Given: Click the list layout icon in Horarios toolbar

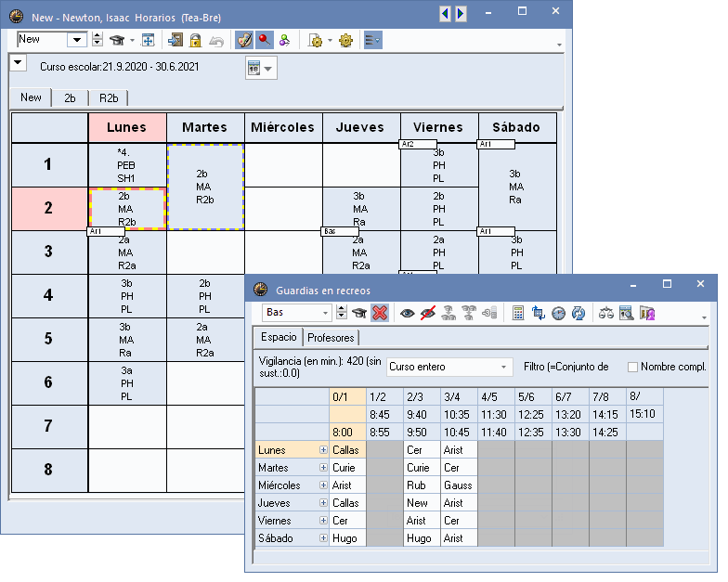Looking at the screenshot, I should [373, 41].
